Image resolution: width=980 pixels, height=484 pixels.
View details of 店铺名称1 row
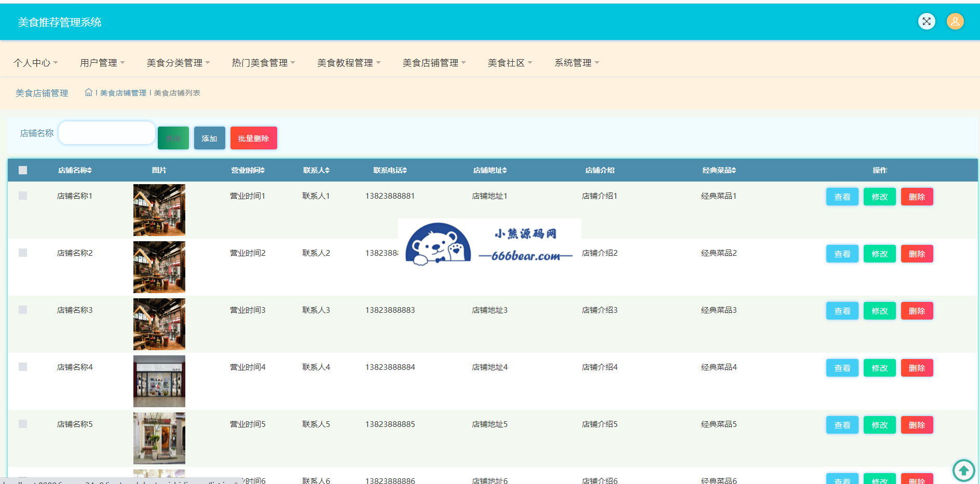842,197
